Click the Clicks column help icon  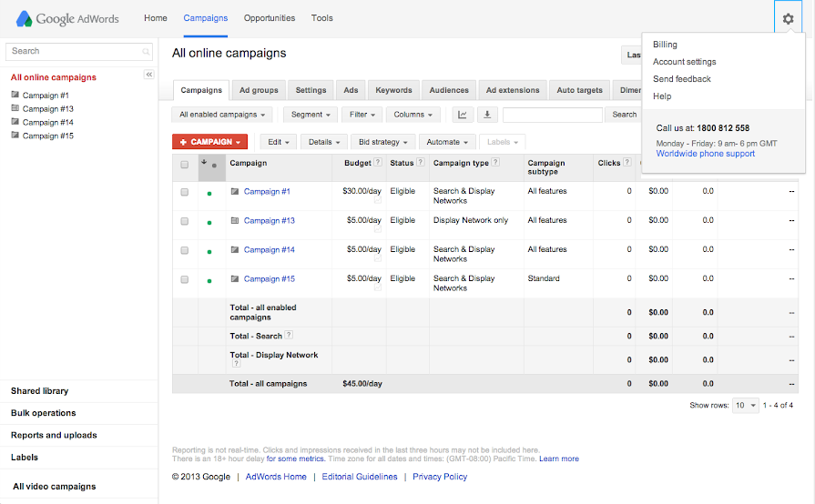[x=627, y=163]
